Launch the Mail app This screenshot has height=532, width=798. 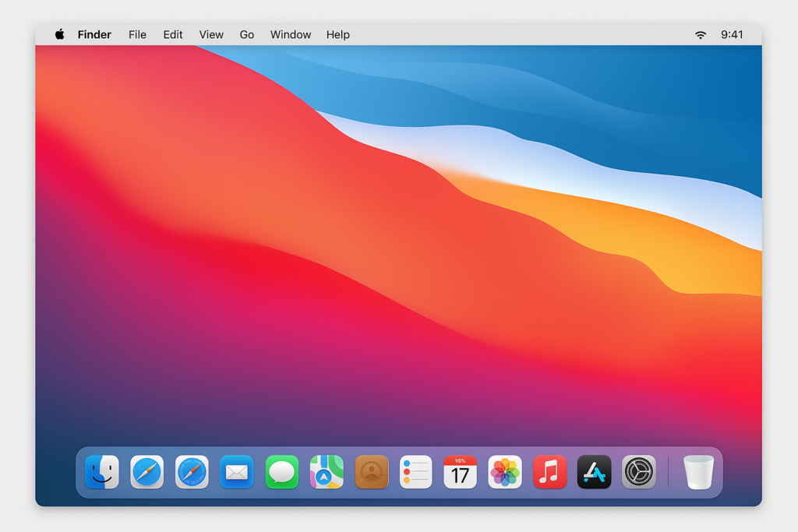pos(236,472)
